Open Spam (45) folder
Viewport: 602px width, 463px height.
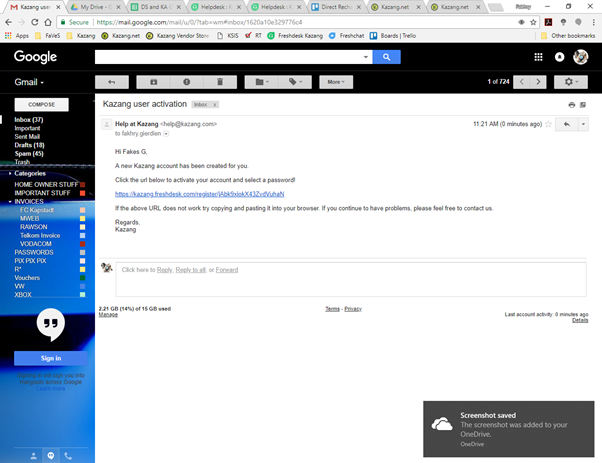click(29, 154)
